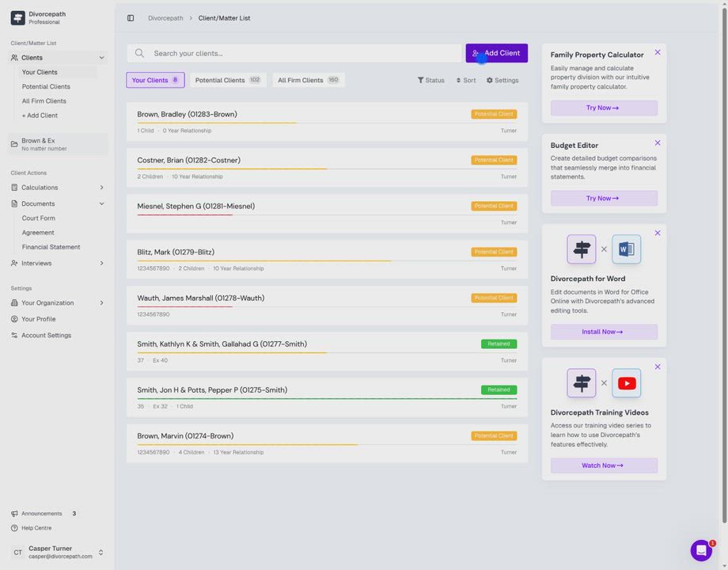Toggle the sidebar collapse icon
This screenshot has width=728, height=570.
(131, 18)
